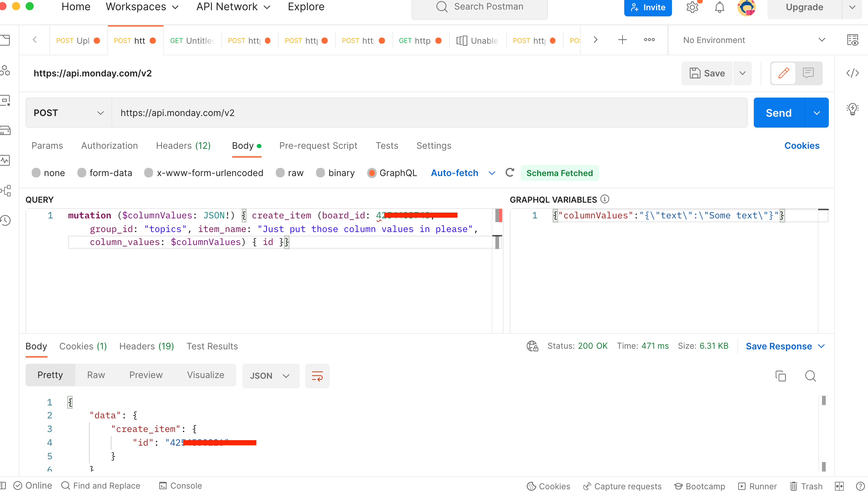
Task: Click the Invite button
Action: click(648, 7)
